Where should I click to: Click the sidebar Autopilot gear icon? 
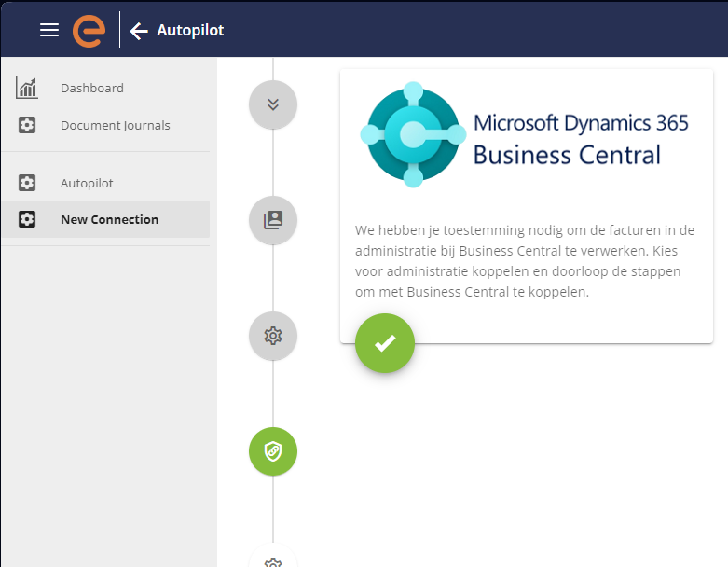(x=27, y=183)
